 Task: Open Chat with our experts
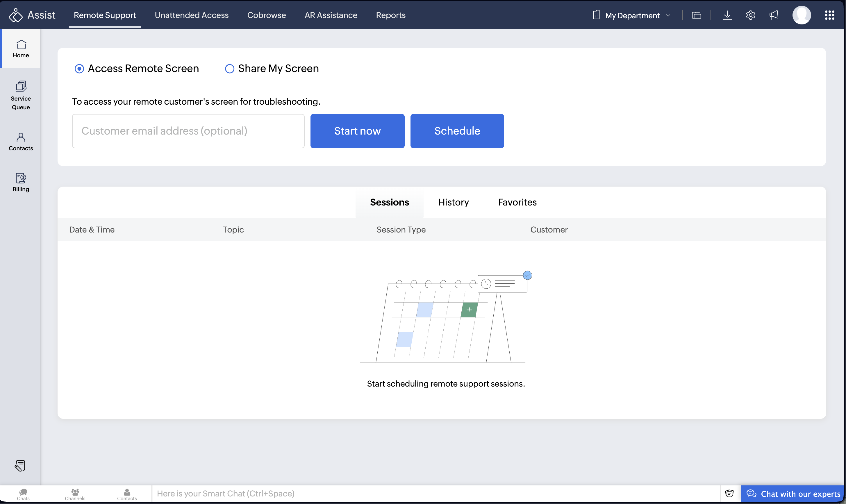(793, 494)
